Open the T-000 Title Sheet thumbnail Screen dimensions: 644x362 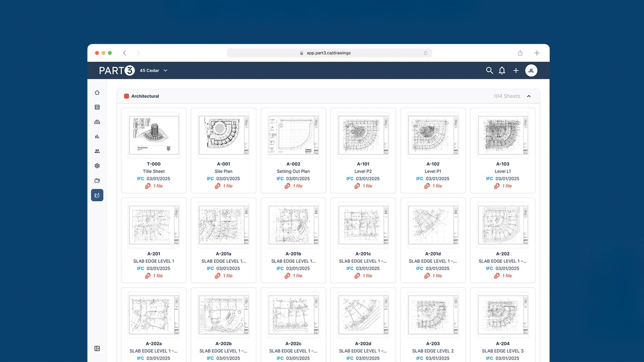tap(154, 135)
